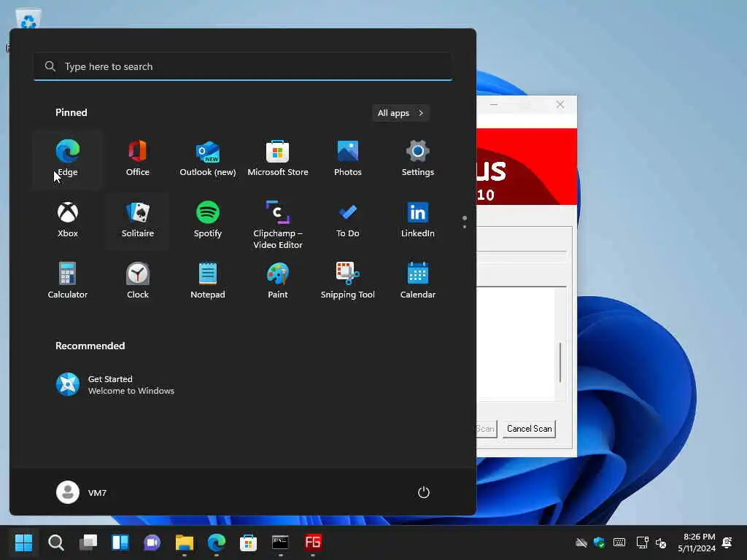The image size is (747, 560).
Task: Close the background scan window
Action: [560, 105]
